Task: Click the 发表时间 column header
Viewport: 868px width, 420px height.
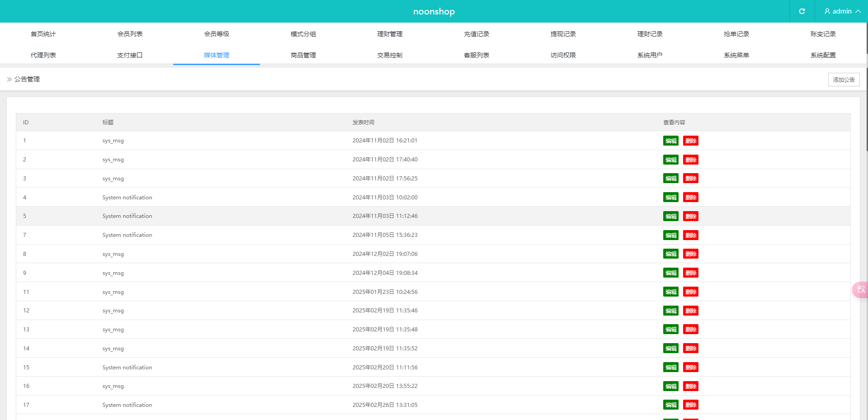Action: click(x=363, y=123)
